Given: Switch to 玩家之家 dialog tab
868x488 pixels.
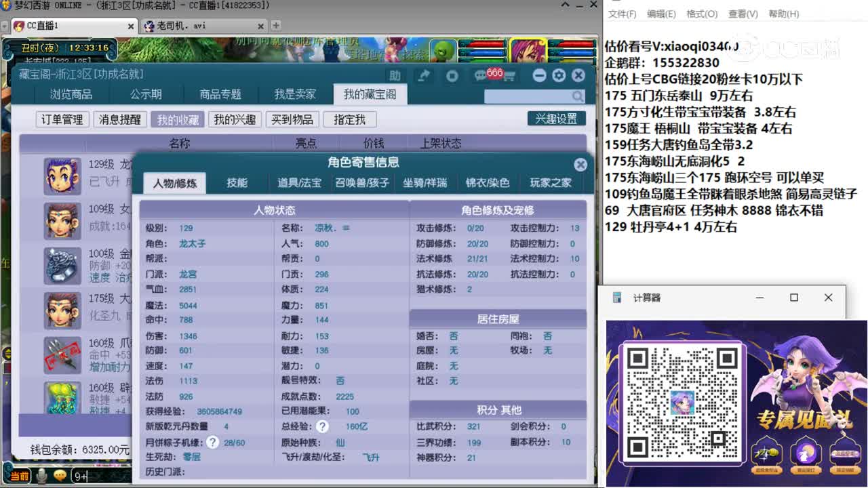Looking at the screenshot, I should click(x=551, y=183).
